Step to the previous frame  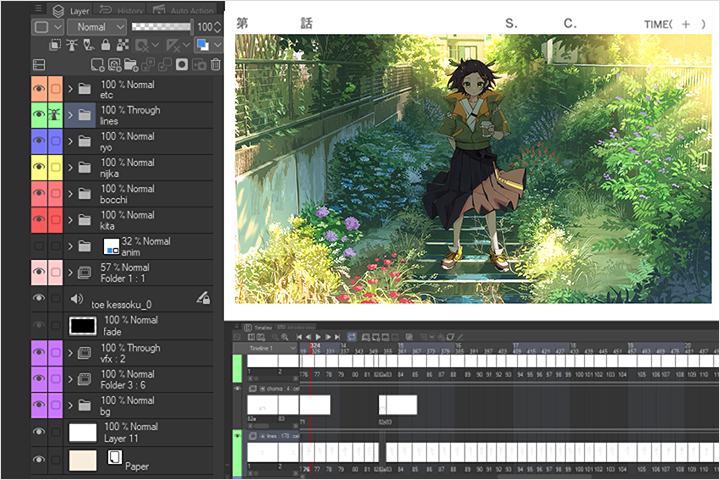(309, 337)
